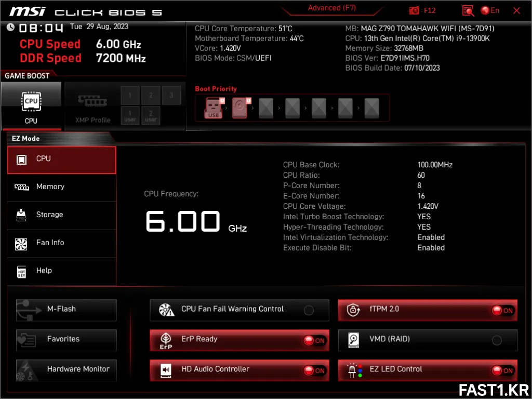532x399 pixels.
Task: Click the Fan icon in sidebar
Action: [21, 244]
